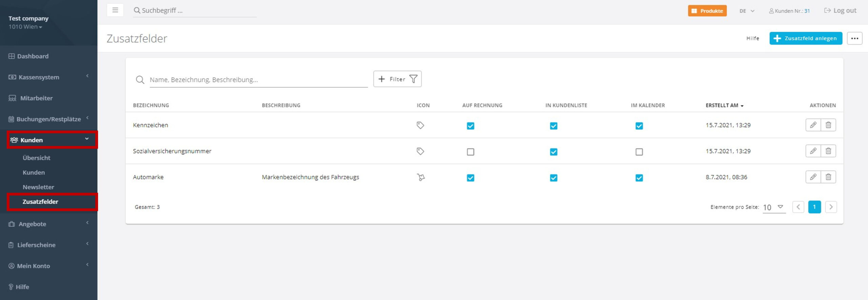
Task: Click the Hilfe question icon in sidebar
Action: tap(11, 287)
